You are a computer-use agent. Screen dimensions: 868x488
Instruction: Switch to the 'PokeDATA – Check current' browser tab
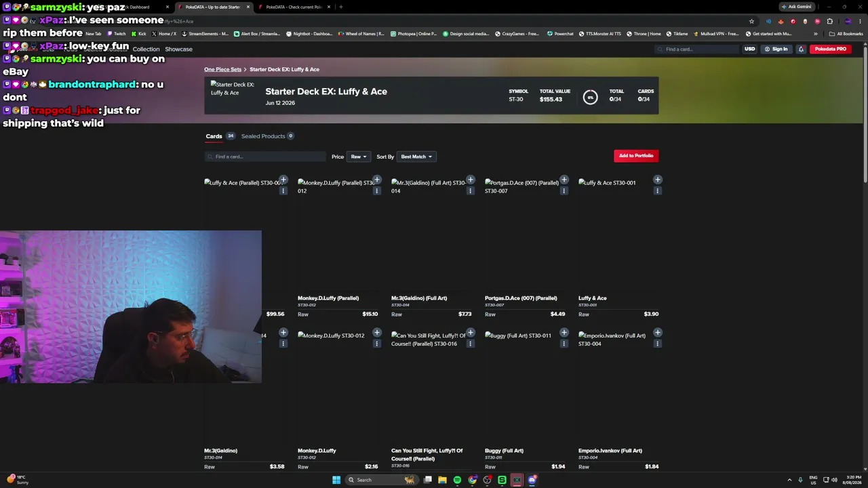click(x=292, y=7)
